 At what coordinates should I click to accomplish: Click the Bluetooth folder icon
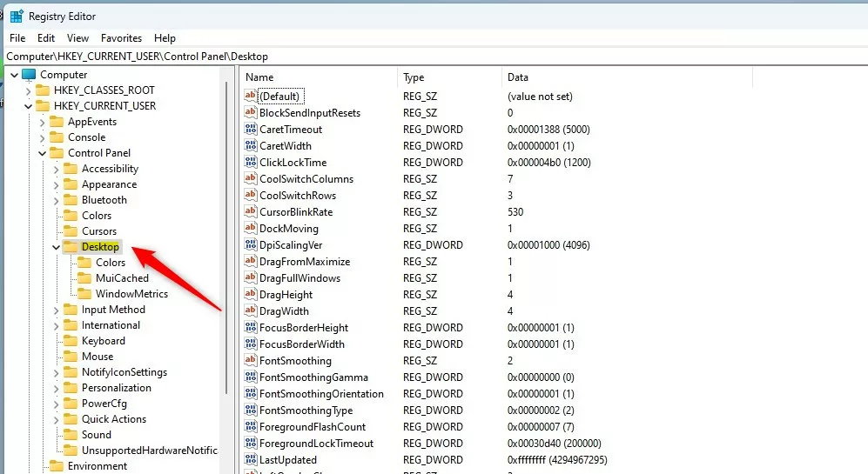71,200
